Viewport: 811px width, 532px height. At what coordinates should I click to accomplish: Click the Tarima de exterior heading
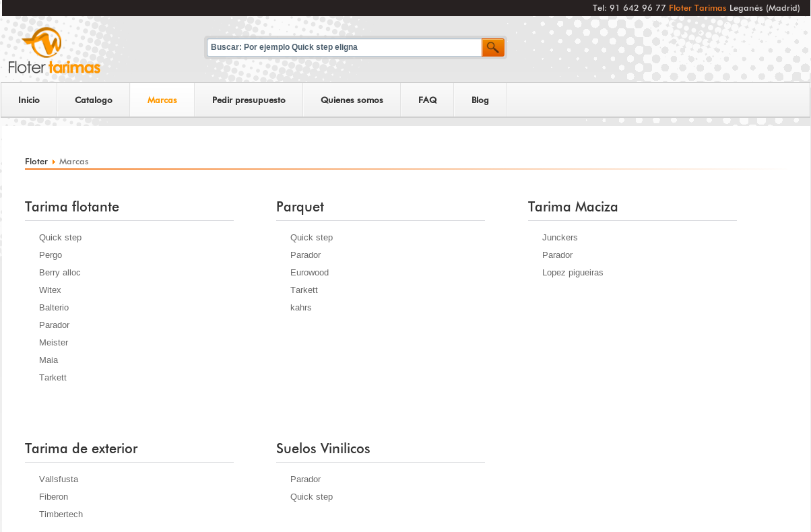point(82,448)
